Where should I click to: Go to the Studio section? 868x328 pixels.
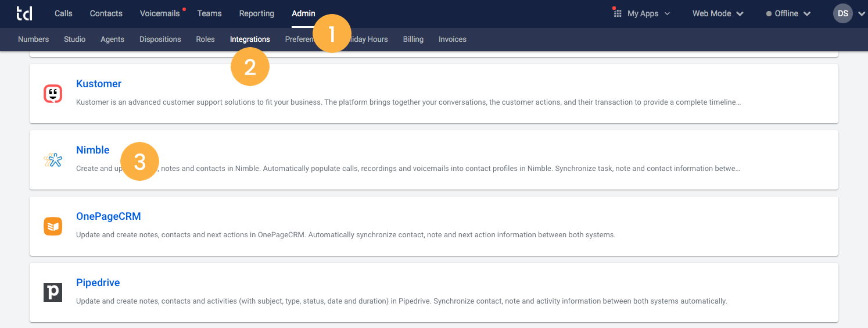[x=75, y=39]
